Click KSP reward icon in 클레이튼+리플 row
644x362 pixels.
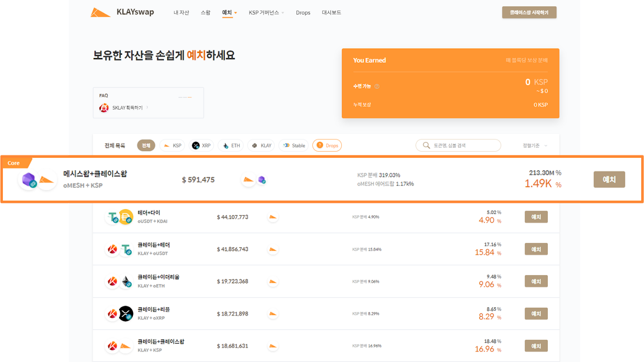[273, 313]
